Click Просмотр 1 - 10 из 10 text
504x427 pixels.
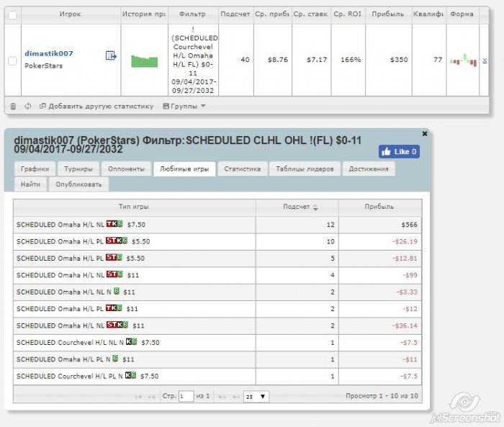382,396
